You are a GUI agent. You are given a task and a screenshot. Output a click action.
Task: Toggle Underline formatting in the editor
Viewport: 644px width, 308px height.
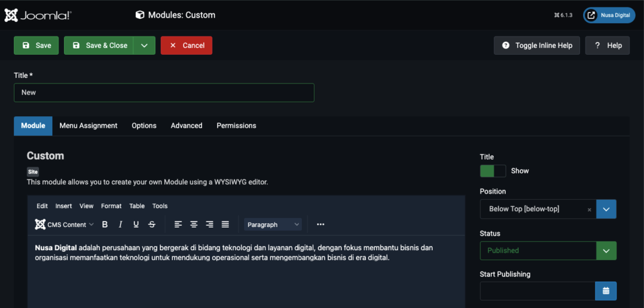(x=136, y=224)
